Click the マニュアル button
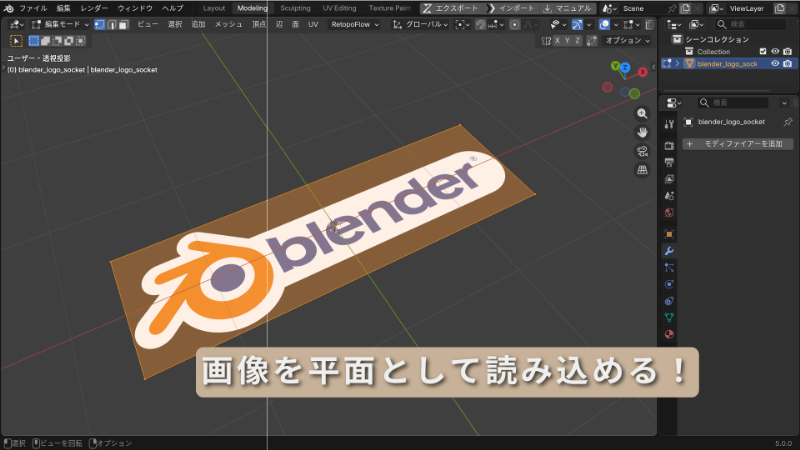 tap(568, 8)
